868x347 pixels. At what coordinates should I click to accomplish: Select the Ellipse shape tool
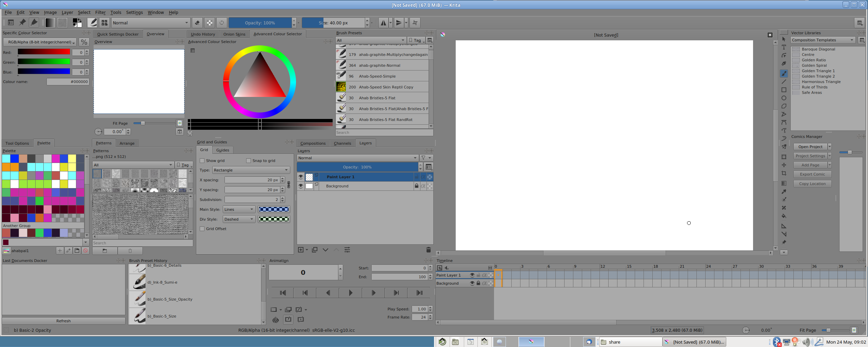(784, 98)
